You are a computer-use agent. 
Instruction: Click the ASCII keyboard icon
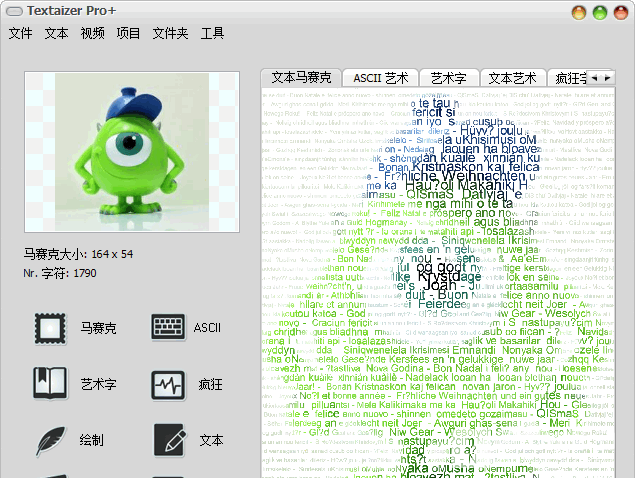pyautogui.click(x=168, y=326)
